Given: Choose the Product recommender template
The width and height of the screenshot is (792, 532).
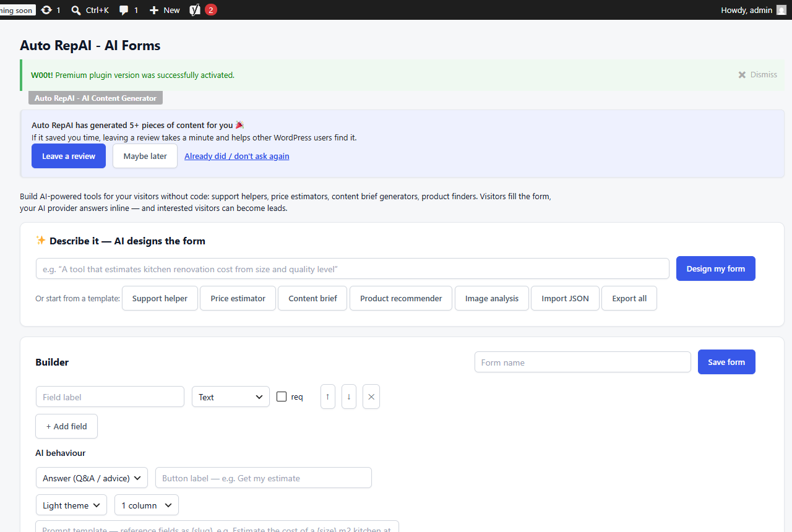Looking at the screenshot, I should (401, 298).
